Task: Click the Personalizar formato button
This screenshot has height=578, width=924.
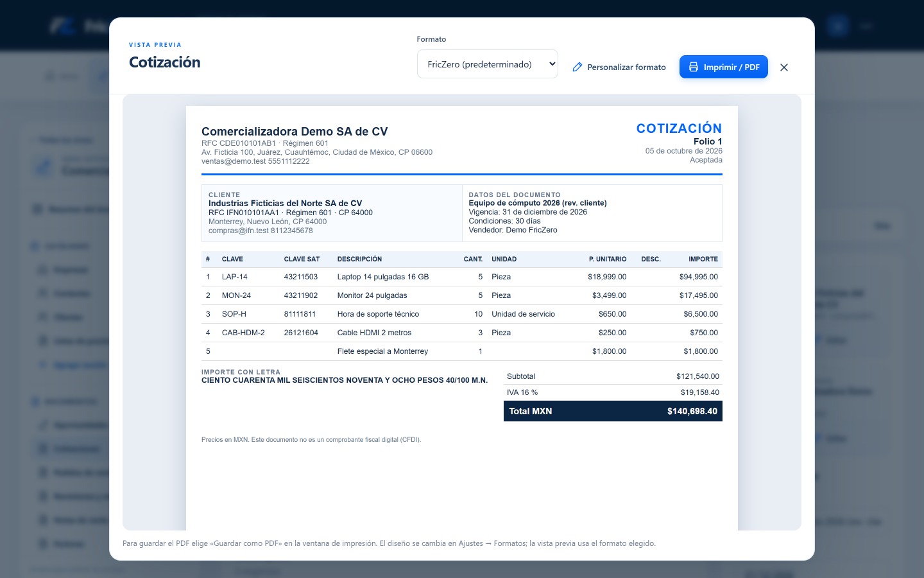Action: (619, 67)
